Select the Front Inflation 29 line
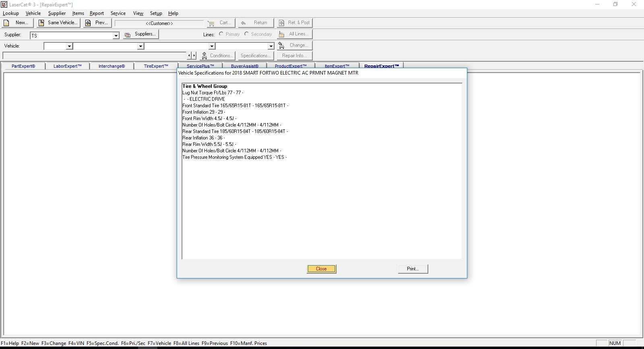The height and width of the screenshot is (349, 644). (204, 112)
